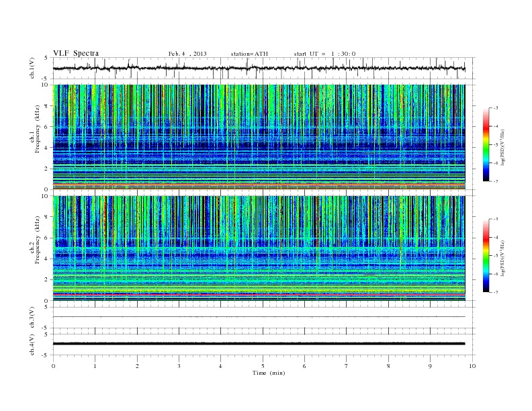This screenshot has width=532, height=411.
Task: Click time-axis tick label '5'
Action: 263,366
